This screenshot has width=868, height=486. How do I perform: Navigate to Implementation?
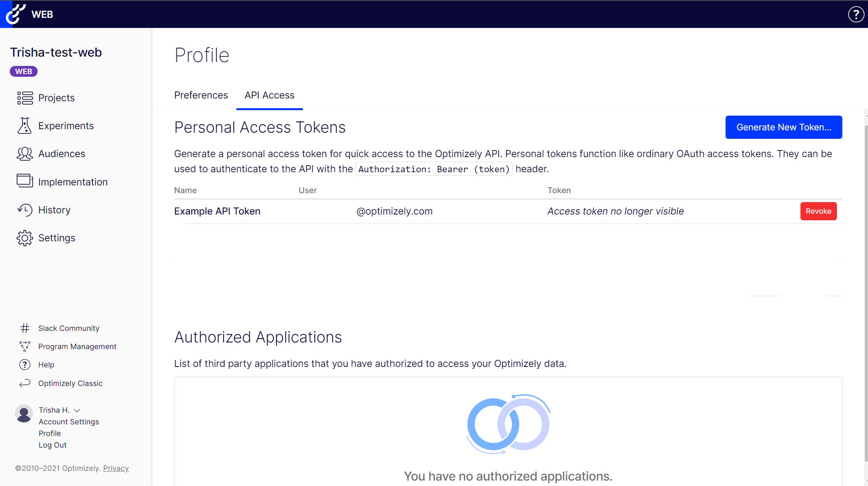(x=73, y=182)
